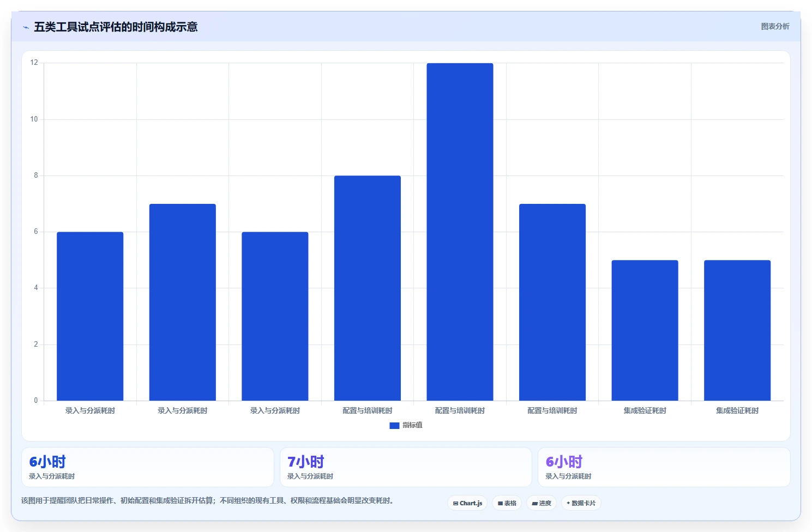Click the y-axis value 6

36,232
